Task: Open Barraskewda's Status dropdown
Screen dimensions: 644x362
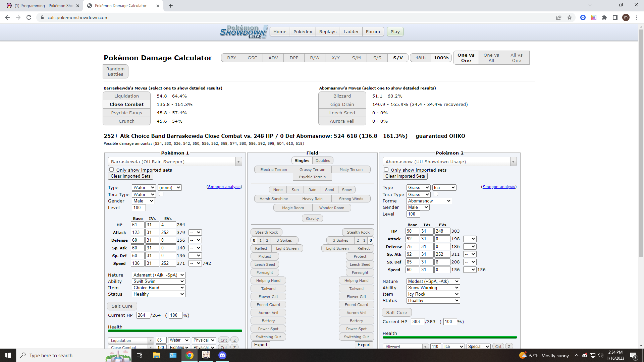Action: coord(158,294)
